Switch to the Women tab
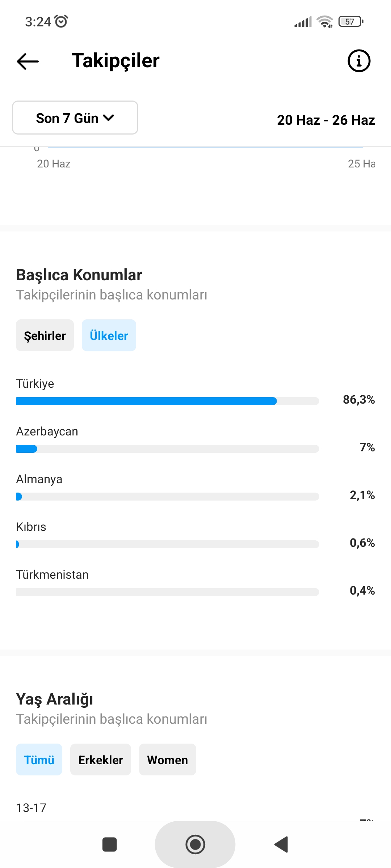The width and height of the screenshot is (391, 868). click(168, 759)
